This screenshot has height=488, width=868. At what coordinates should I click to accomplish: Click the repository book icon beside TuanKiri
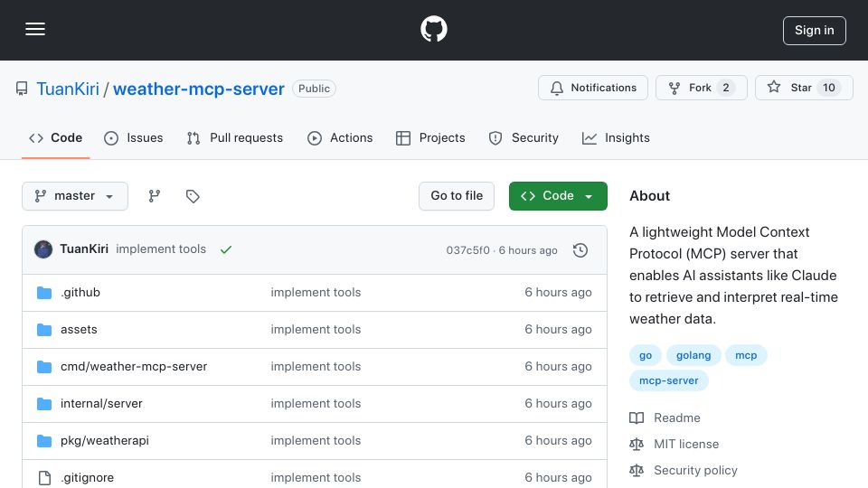[x=22, y=89]
